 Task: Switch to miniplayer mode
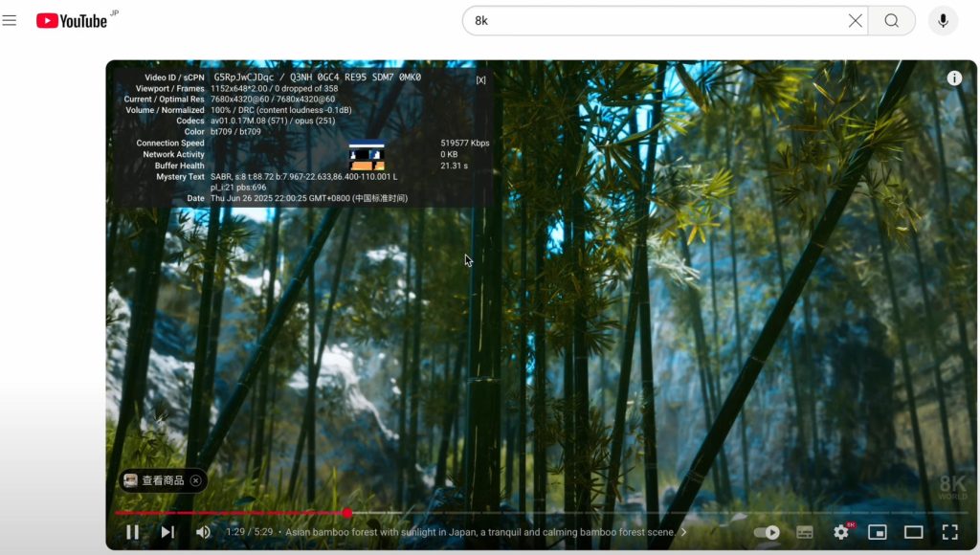[878, 532]
